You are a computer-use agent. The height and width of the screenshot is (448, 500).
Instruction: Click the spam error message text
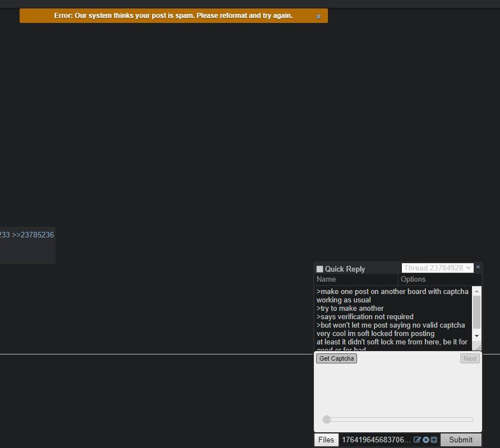click(173, 16)
